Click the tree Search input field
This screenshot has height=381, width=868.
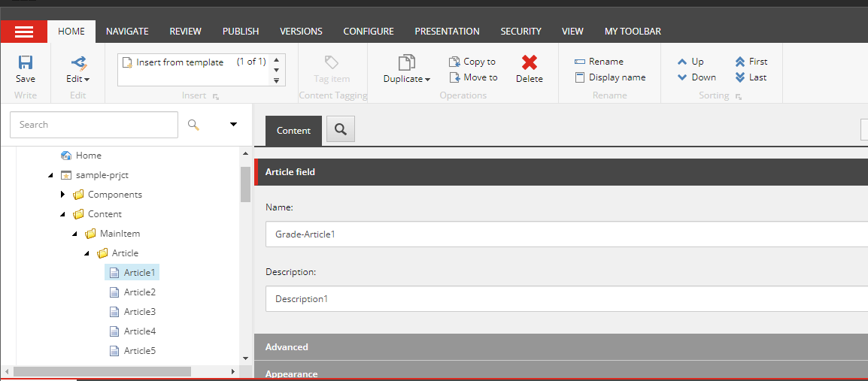pyautogui.click(x=94, y=125)
